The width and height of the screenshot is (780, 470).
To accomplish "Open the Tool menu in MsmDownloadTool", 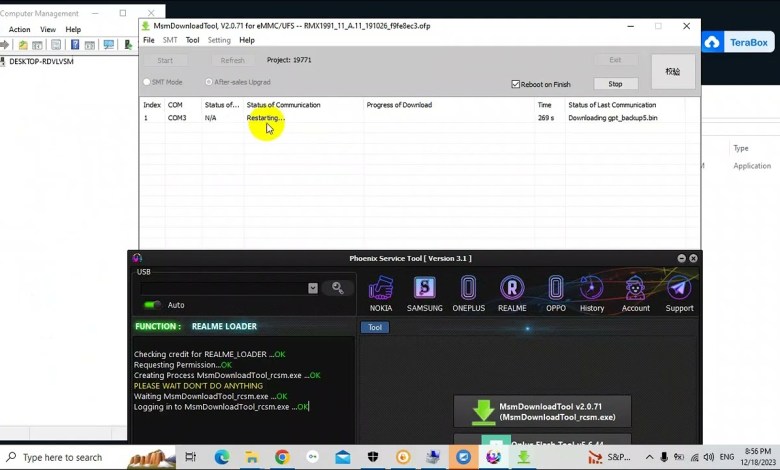I will [192, 40].
